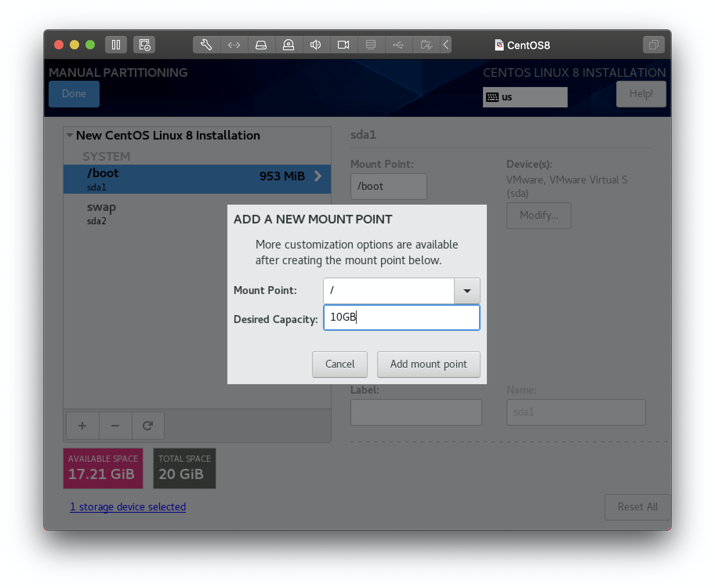Click the Name field containing sda1
Screen dimensions: 715x588
(576, 412)
